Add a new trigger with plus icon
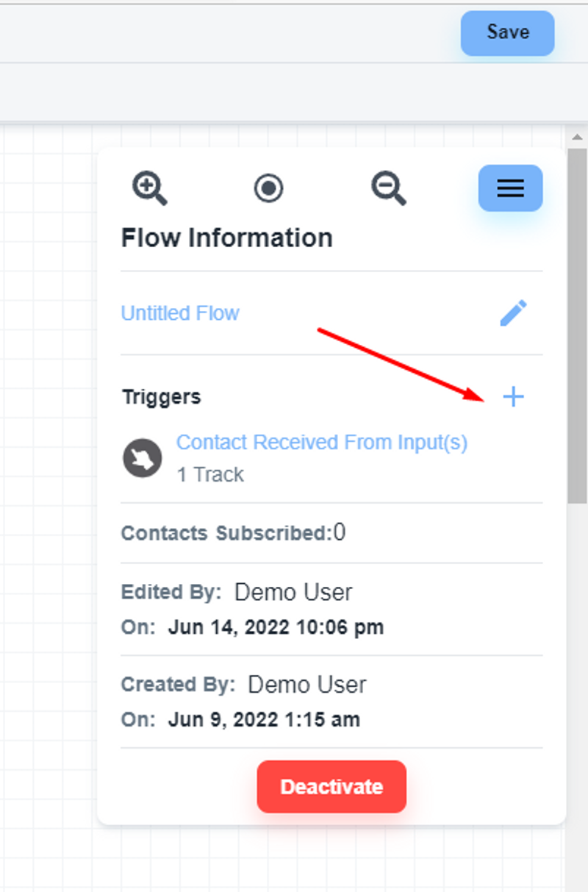The height and width of the screenshot is (892, 588). click(x=513, y=397)
